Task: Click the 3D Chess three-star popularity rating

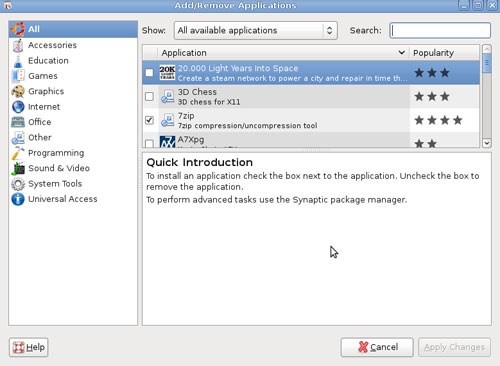Action: pos(432,96)
